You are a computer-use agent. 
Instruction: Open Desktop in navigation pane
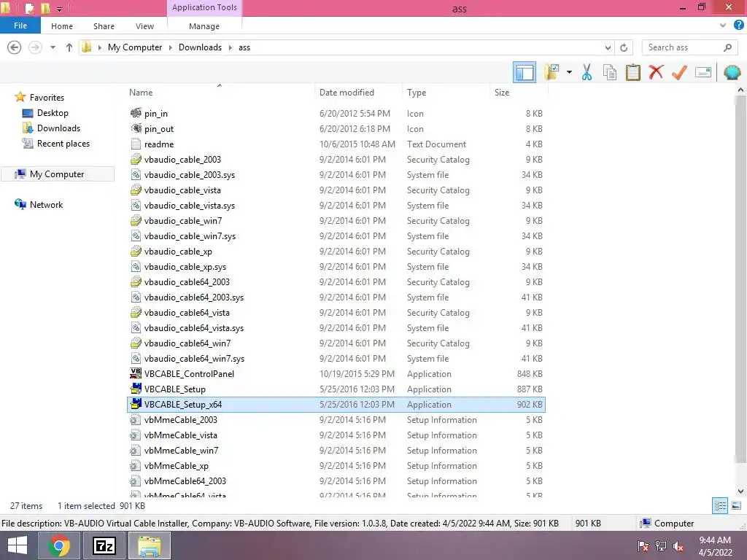[53, 113]
